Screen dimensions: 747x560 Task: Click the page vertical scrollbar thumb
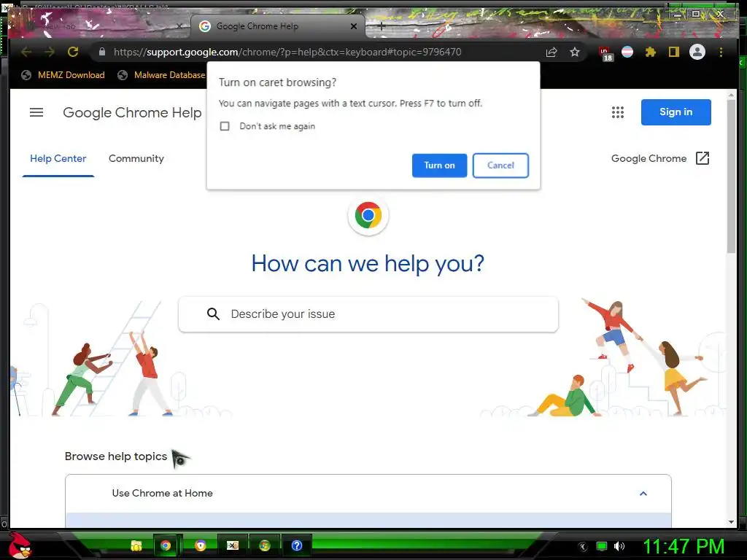(x=731, y=176)
